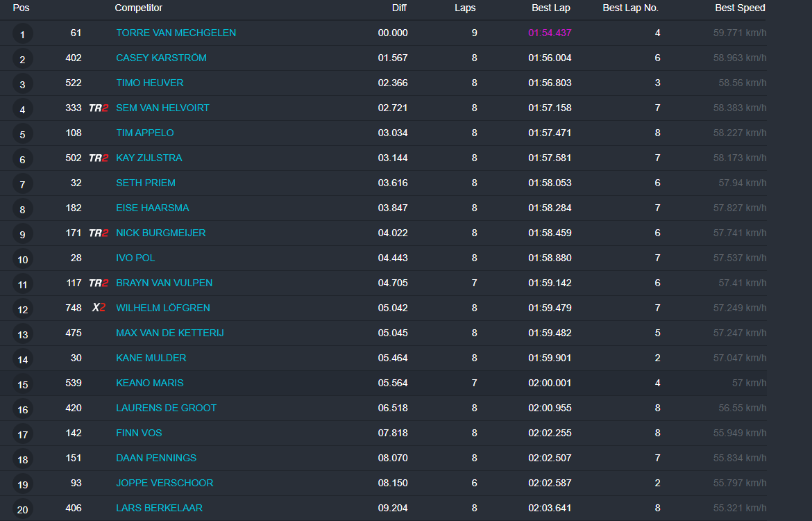
Task: Click position 10 circle badge
Action: [x=22, y=260]
